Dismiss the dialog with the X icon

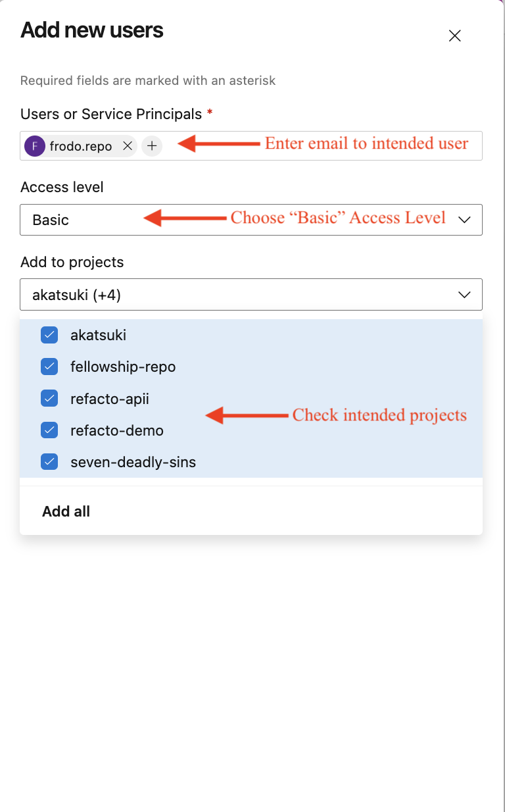454,36
